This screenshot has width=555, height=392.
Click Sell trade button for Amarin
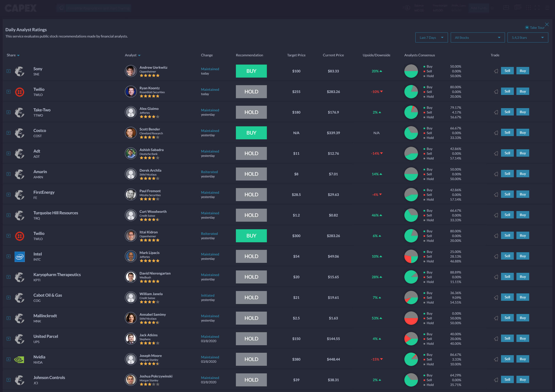coord(507,174)
